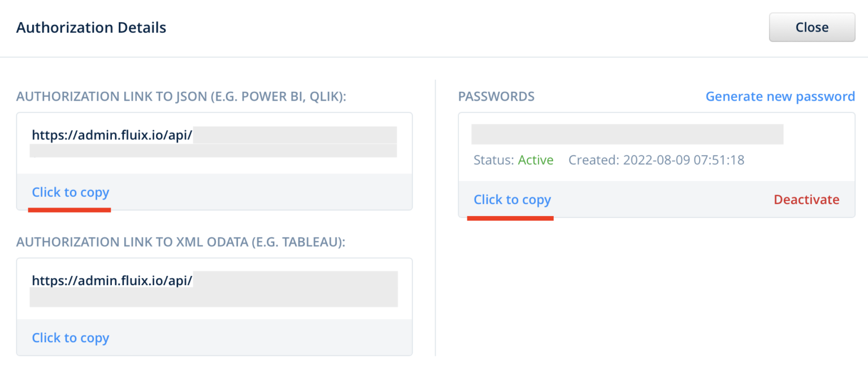
Task: Copy the JSON authorization link
Action: (x=70, y=192)
